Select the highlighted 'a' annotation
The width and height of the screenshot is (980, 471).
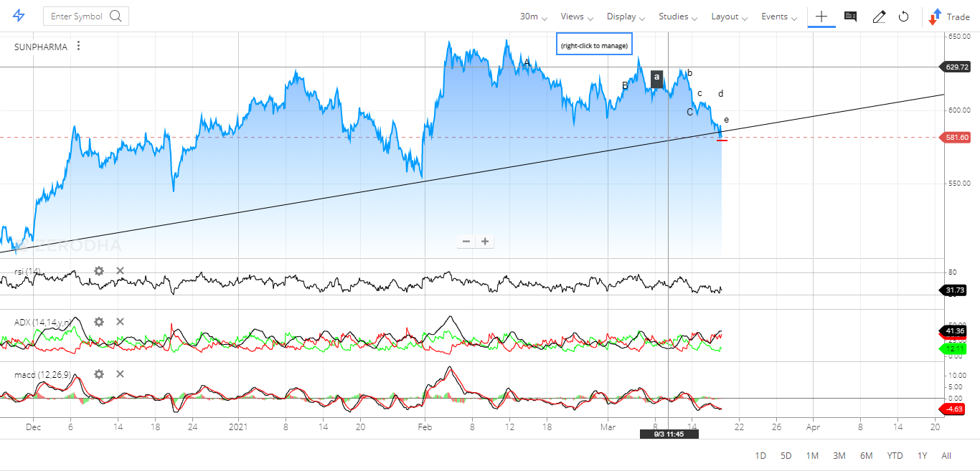[656, 79]
